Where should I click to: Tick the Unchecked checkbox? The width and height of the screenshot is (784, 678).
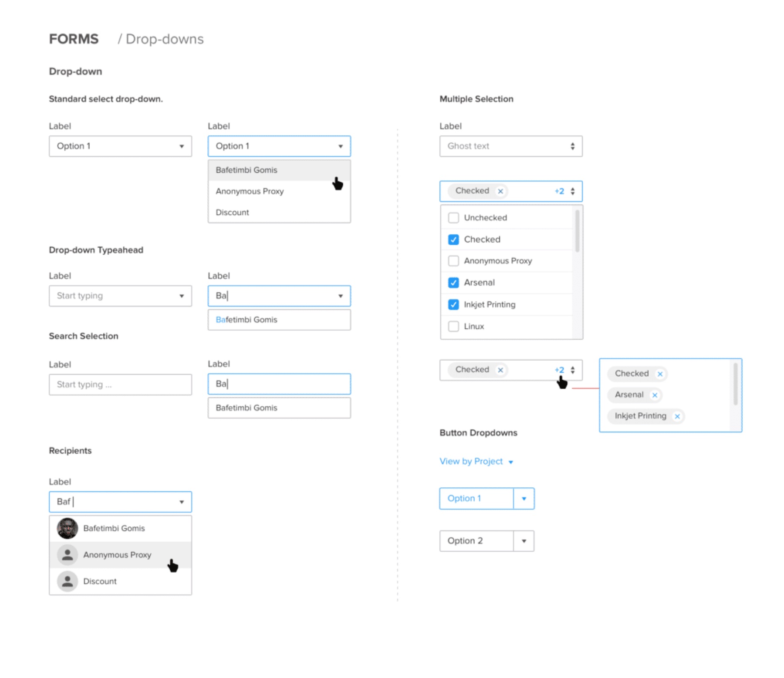coord(453,218)
